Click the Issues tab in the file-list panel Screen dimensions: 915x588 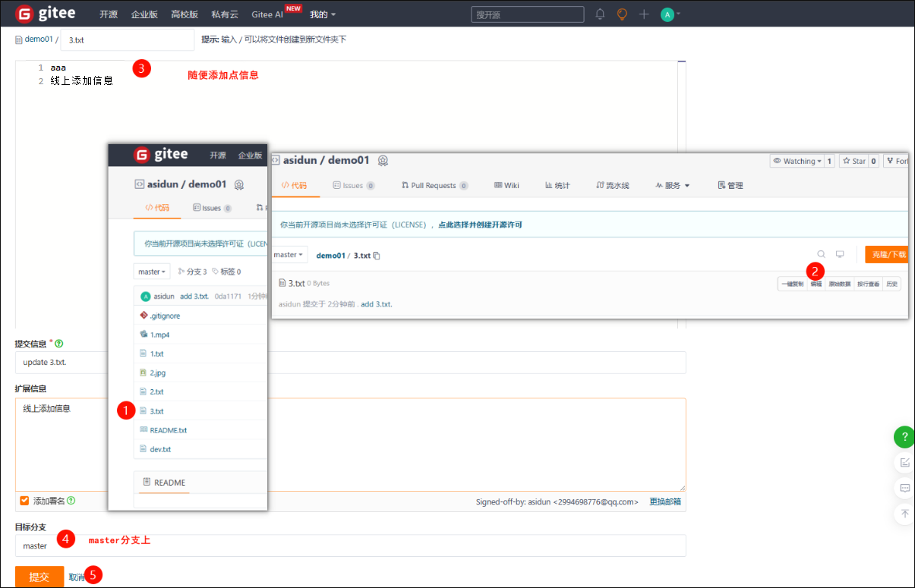pos(212,207)
